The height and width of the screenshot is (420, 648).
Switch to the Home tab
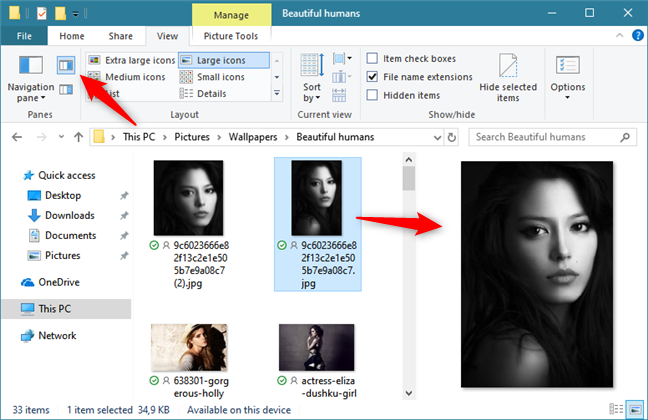(71, 36)
